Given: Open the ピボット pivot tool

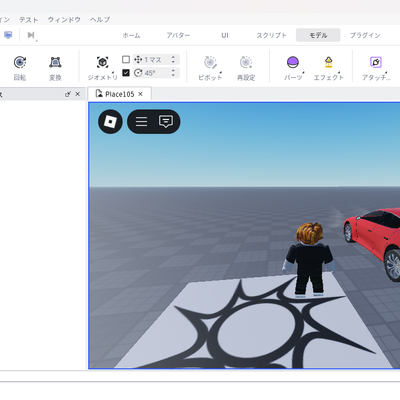Looking at the screenshot, I should 210,68.
